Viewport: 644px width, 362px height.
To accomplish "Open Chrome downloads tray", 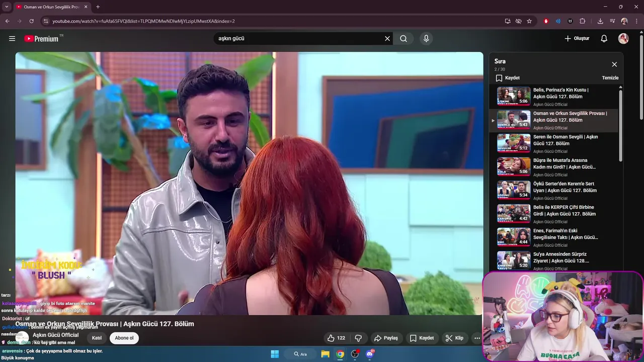I will click(600, 21).
